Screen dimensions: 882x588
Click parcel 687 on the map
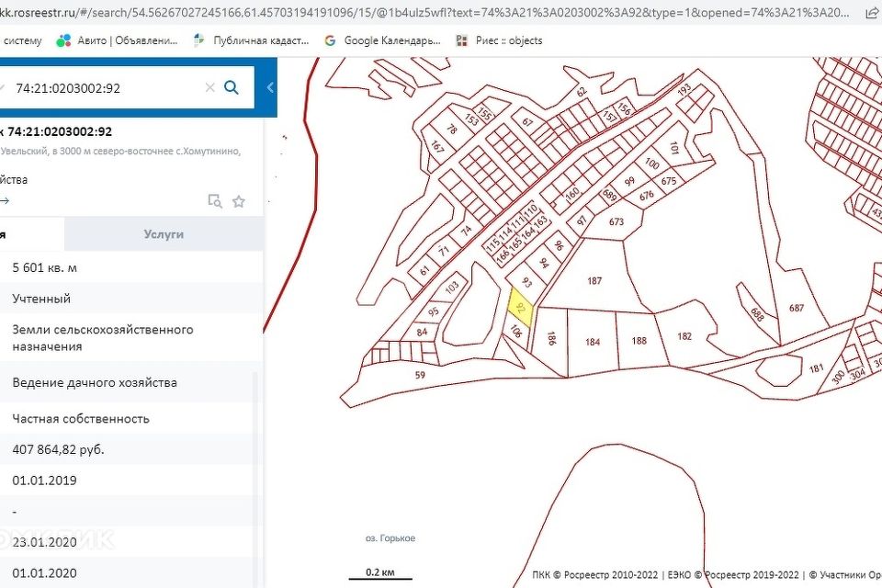pos(796,309)
